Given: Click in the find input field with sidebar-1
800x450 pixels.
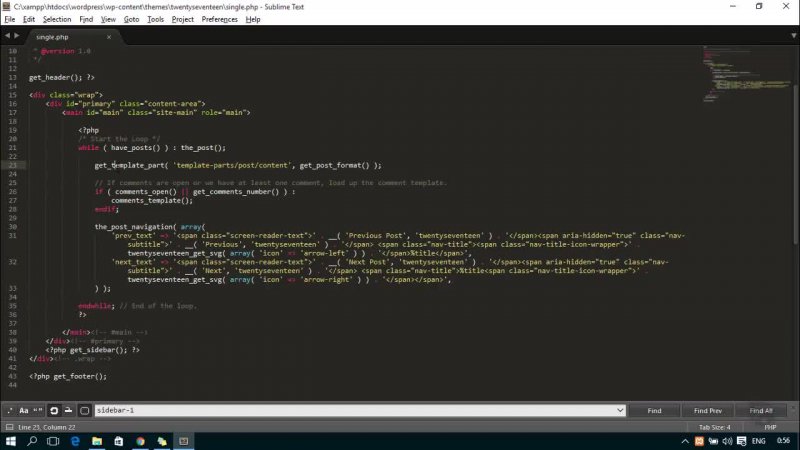Looking at the screenshot, I should (350, 411).
